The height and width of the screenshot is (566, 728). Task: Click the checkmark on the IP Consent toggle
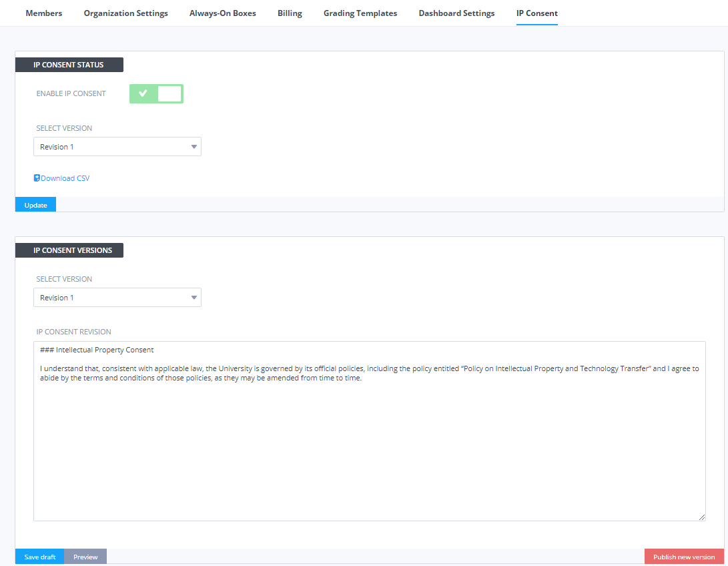tap(143, 93)
